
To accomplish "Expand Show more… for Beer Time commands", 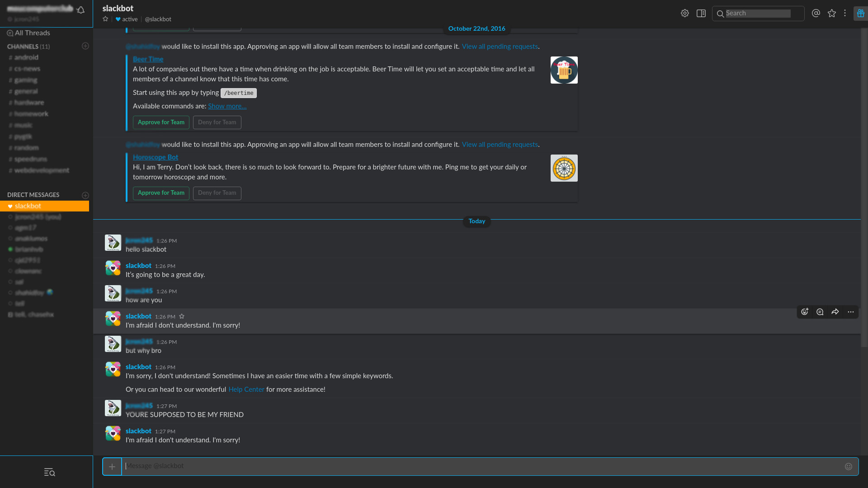I will tap(227, 106).
